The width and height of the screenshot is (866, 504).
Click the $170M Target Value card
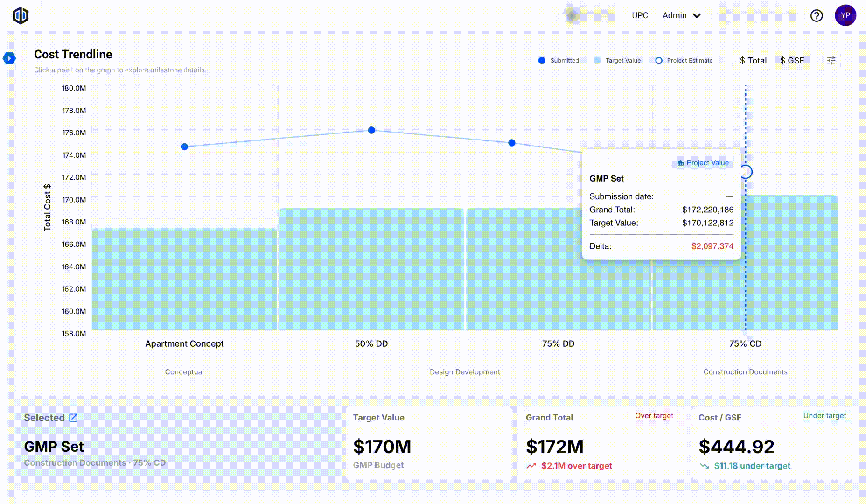coord(429,443)
